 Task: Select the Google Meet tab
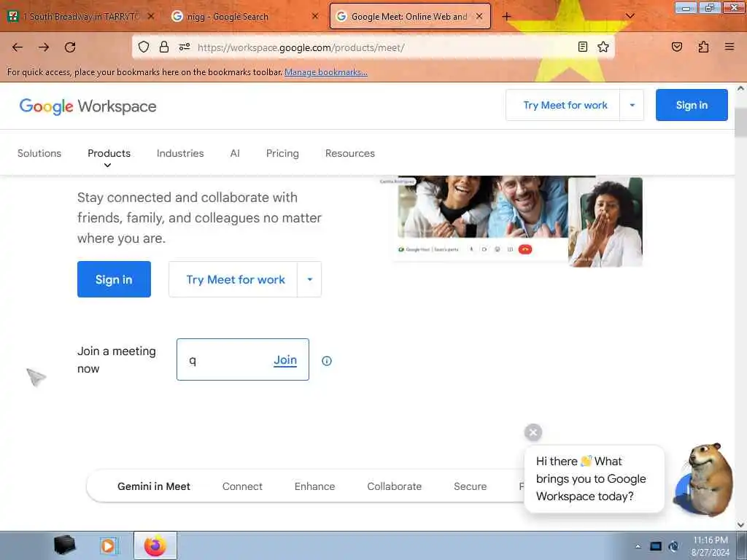click(410, 17)
